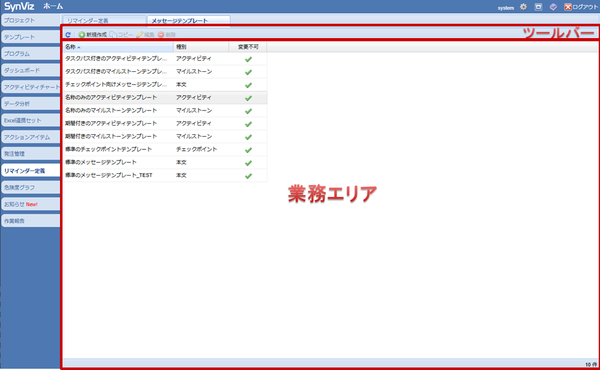
Task: Open データ分析 in the sidebar
Action: click(x=31, y=104)
